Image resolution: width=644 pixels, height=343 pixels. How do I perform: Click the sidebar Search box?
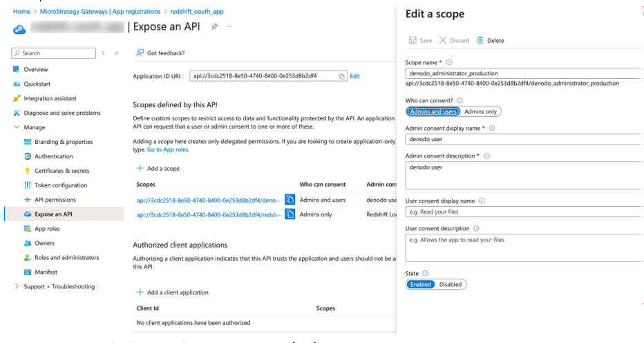pos(55,53)
